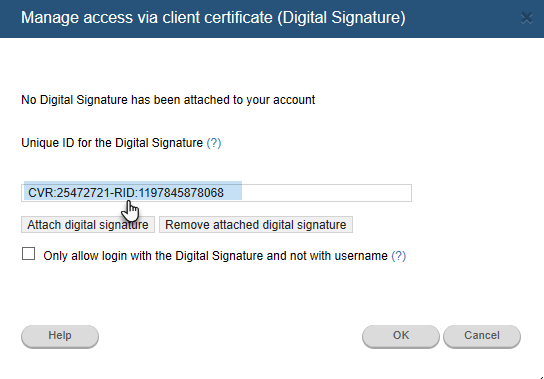
Task: Cancel the dialog
Action: click(482, 336)
